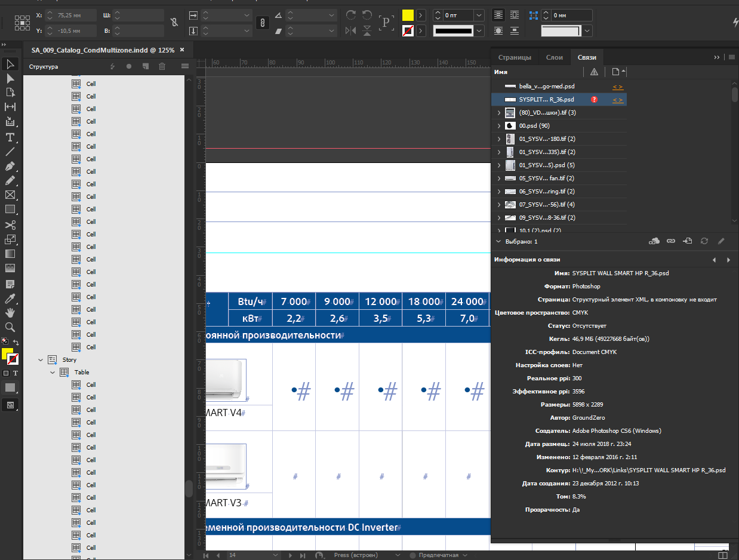Click the Go To Link icon

pyautogui.click(x=688, y=241)
